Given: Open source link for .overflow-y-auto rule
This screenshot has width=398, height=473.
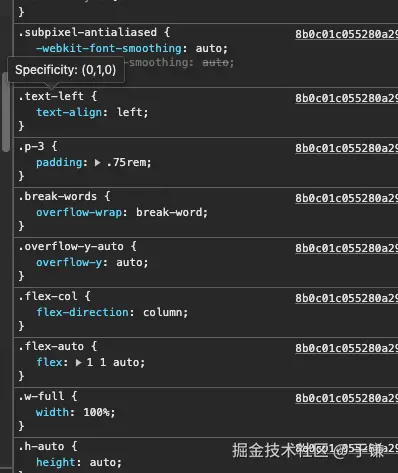Looking at the screenshot, I should point(346,248).
